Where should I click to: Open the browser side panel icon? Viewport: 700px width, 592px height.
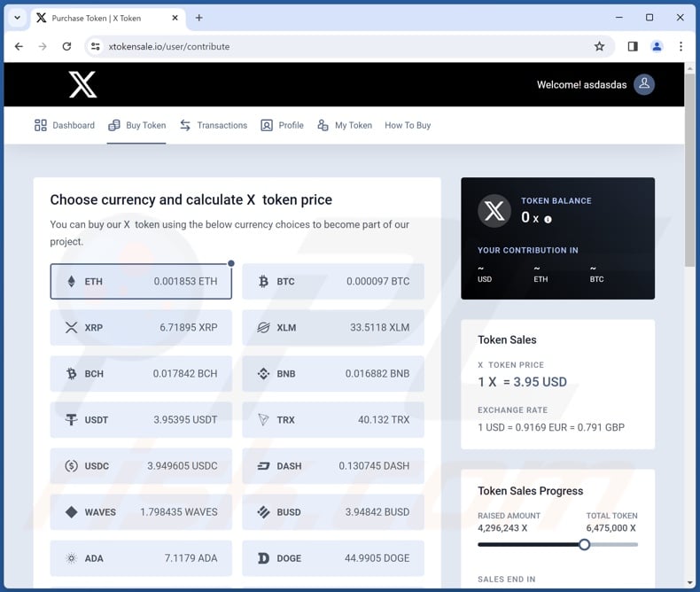633,46
